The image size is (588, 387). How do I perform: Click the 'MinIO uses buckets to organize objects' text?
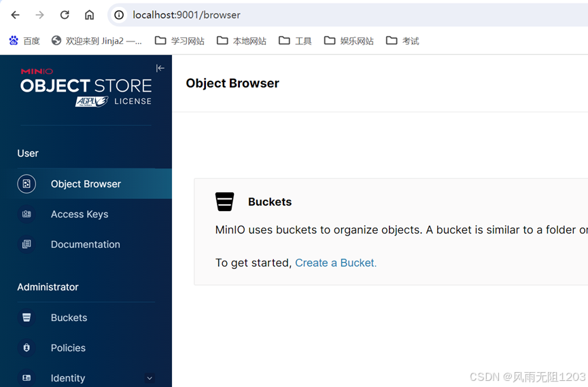(319, 229)
